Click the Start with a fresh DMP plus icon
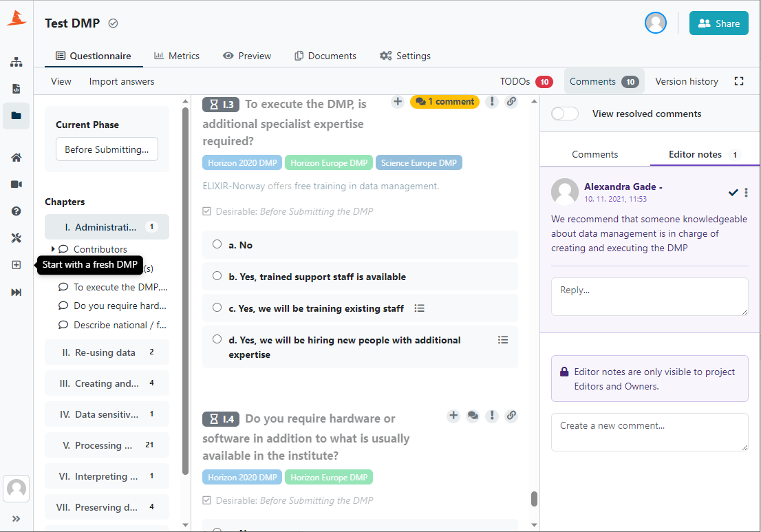The width and height of the screenshot is (761, 532). click(17, 264)
